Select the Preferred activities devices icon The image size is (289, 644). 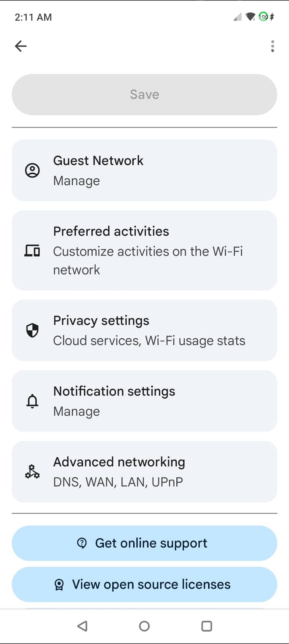coord(32,250)
